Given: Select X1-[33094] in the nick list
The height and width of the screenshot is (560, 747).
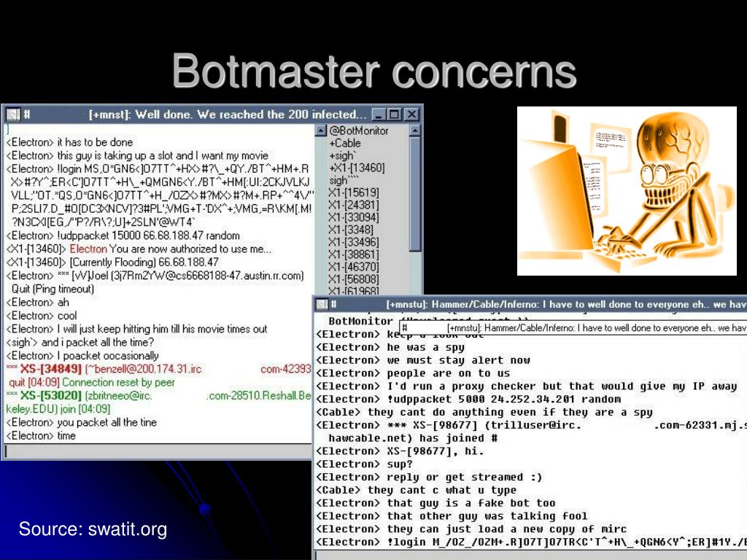Looking at the screenshot, I should (x=354, y=217).
